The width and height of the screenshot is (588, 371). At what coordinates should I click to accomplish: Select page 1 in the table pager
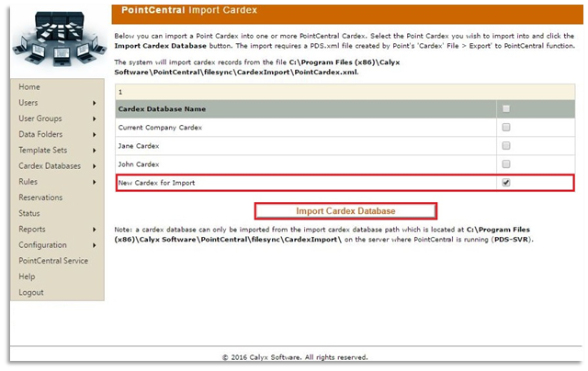120,92
